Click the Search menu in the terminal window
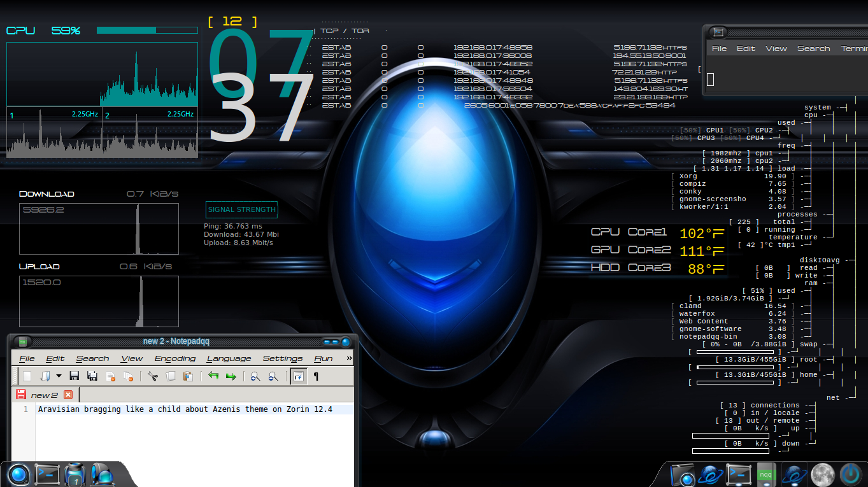This screenshot has width=868, height=487. click(813, 48)
